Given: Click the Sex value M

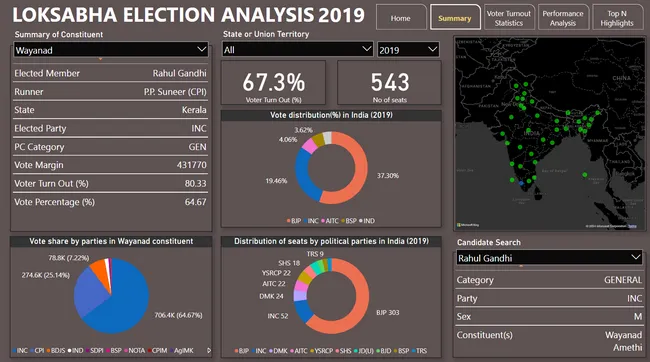Looking at the screenshot, I should click(638, 316).
